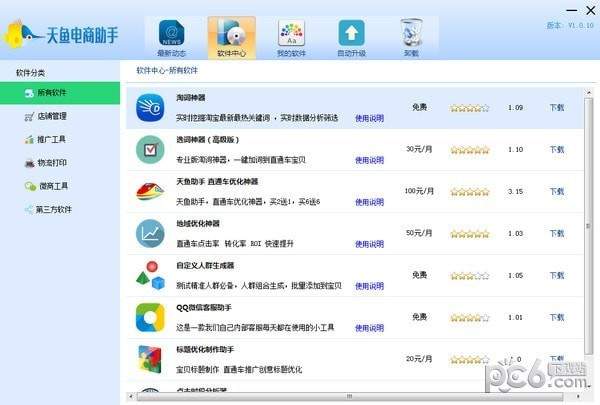Click the 淘词神器 app icon

tap(150, 107)
